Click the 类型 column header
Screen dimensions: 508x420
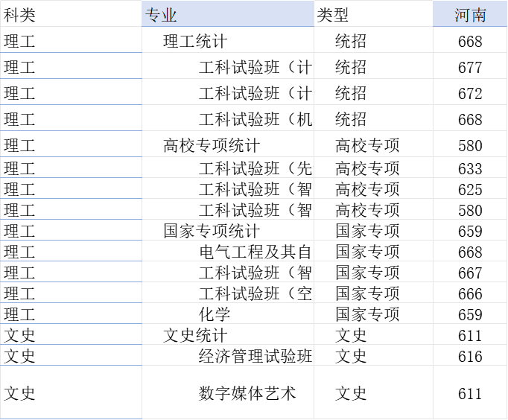tap(333, 15)
